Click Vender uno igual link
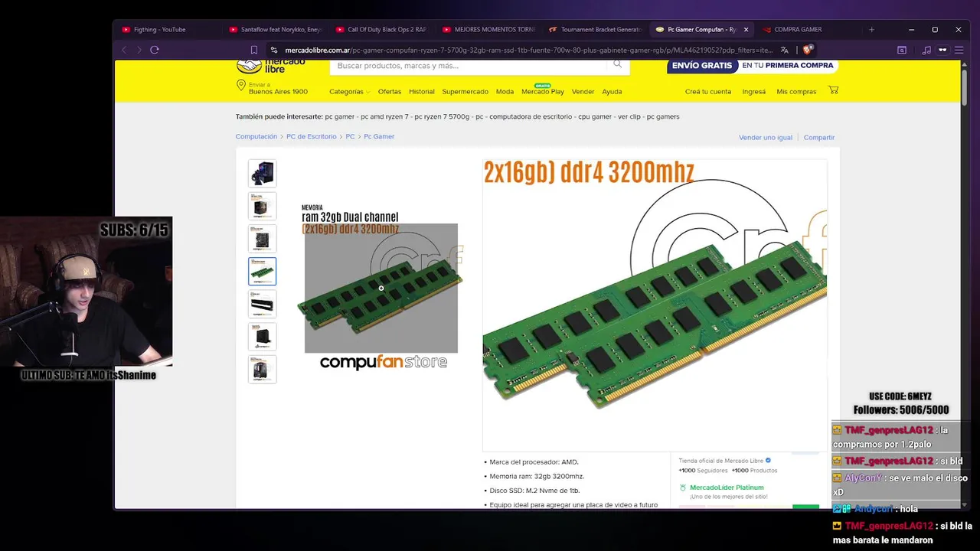This screenshot has width=980, height=551. click(766, 138)
